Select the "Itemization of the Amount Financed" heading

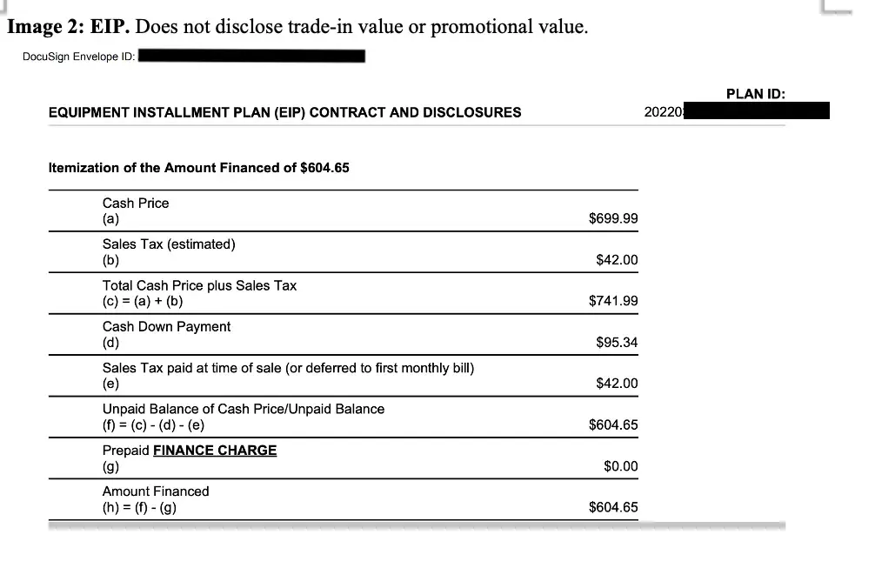point(198,168)
